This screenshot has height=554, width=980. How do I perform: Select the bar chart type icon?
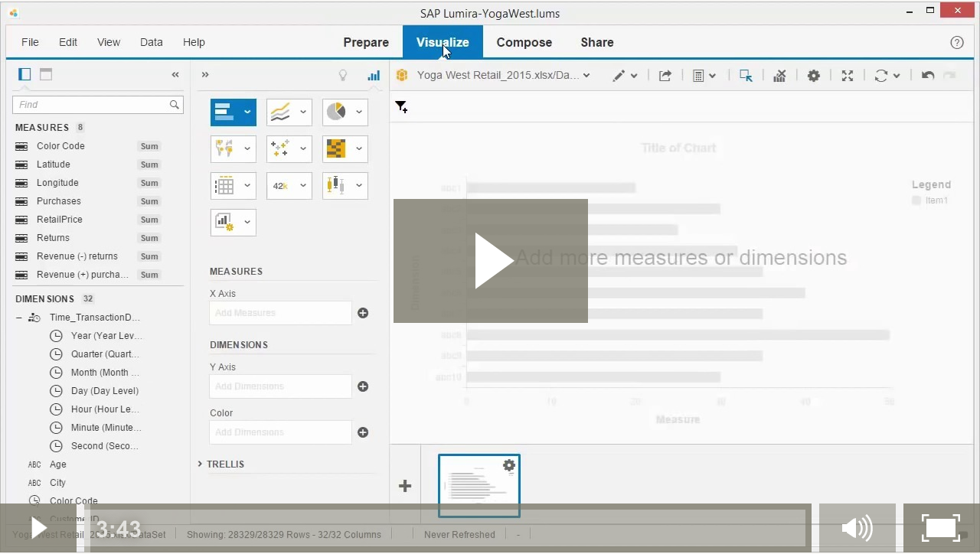(x=224, y=112)
